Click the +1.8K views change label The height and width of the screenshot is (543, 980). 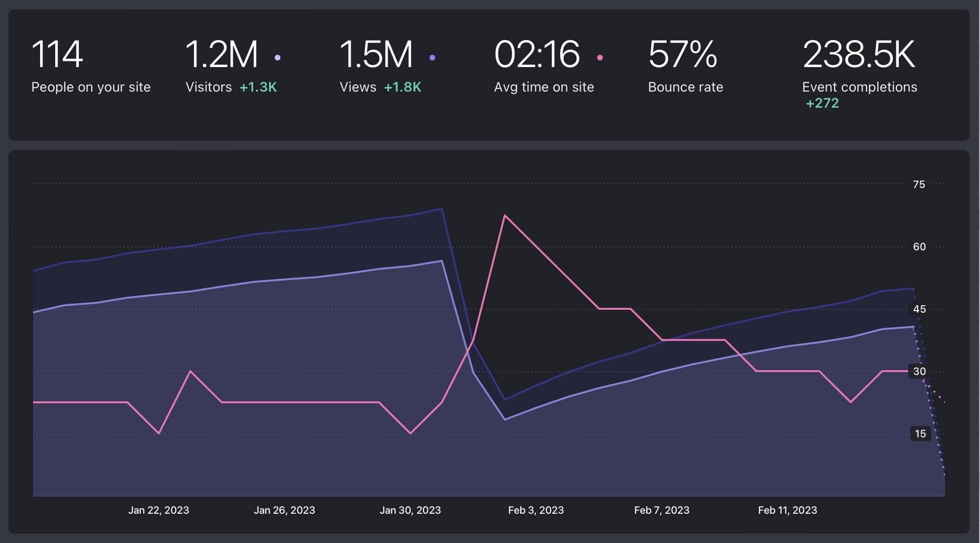tap(402, 87)
